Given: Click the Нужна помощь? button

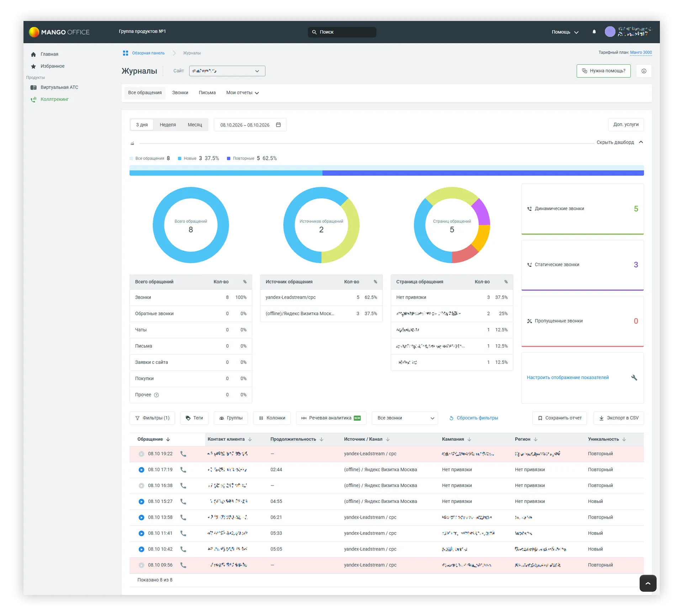Looking at the screenshot, I should click(x=603, y=71).
